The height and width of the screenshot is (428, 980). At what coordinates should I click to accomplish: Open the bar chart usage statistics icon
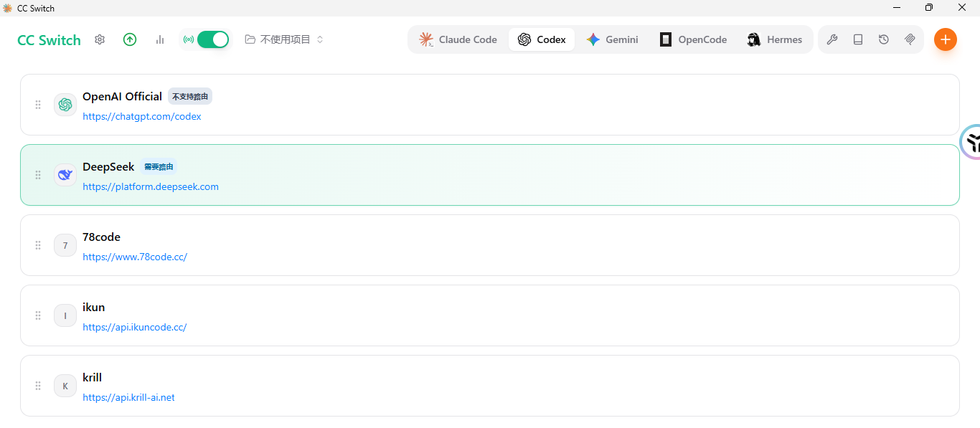tap(160, 39)
